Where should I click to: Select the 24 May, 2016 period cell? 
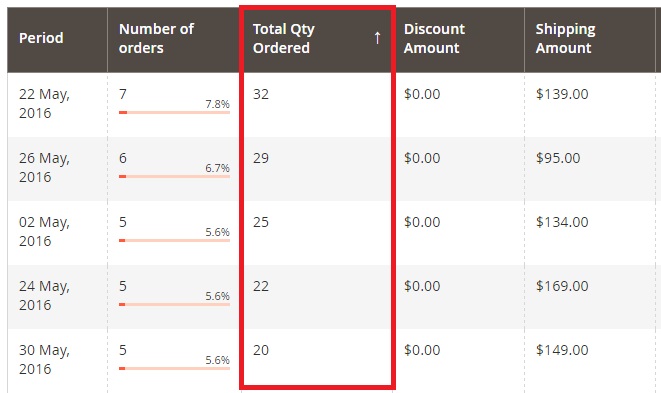(x=44, y=295)
